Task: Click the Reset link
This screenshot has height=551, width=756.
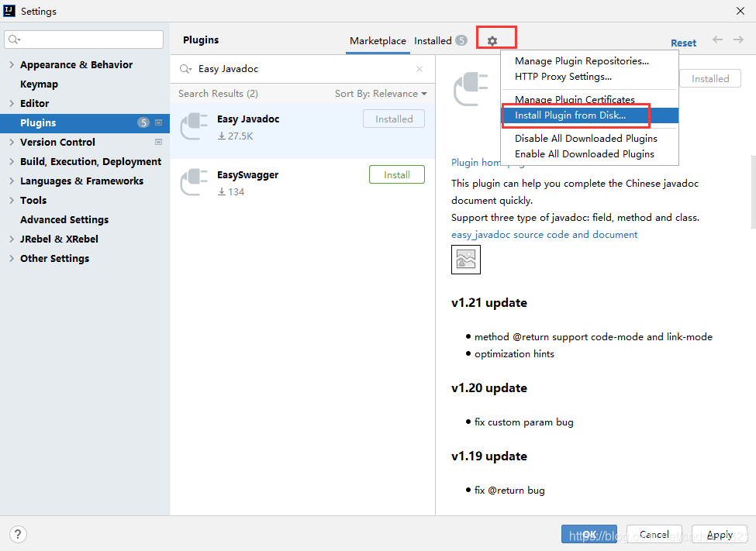Action: point(683,43)
